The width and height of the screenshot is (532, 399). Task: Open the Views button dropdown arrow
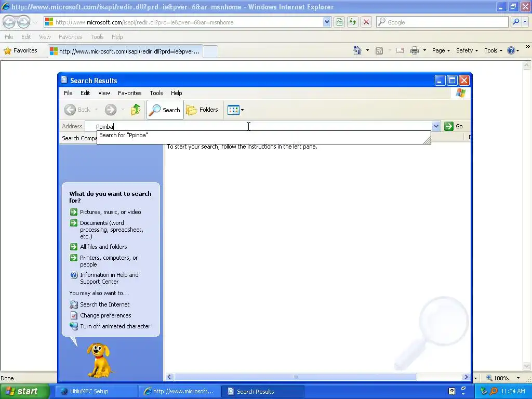point(242,110)
